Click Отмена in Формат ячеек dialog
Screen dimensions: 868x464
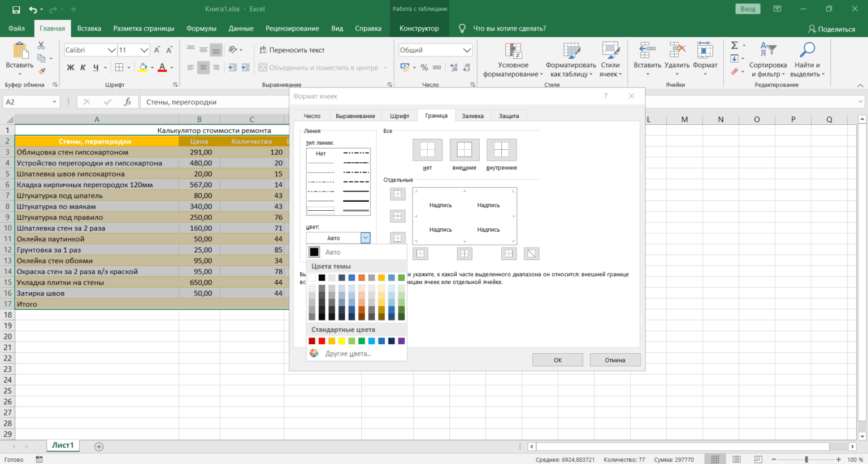(x=615, y=360)
